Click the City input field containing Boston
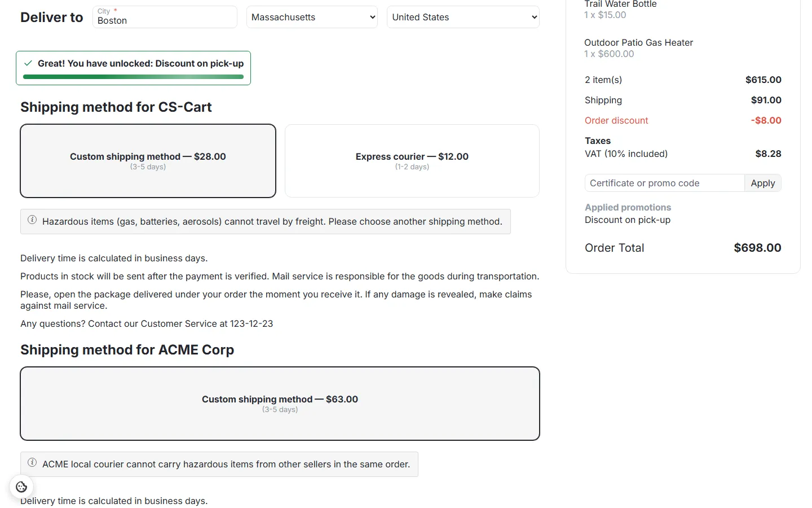Image resolution: width=812 pixels, height=508 pixels. coord(165,17)
